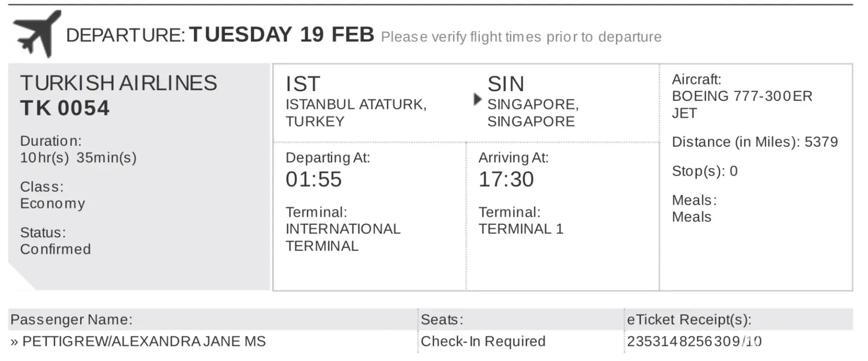Select the 17:30 arrival time
Screen dimensions: 868x361
click(506, 180)
